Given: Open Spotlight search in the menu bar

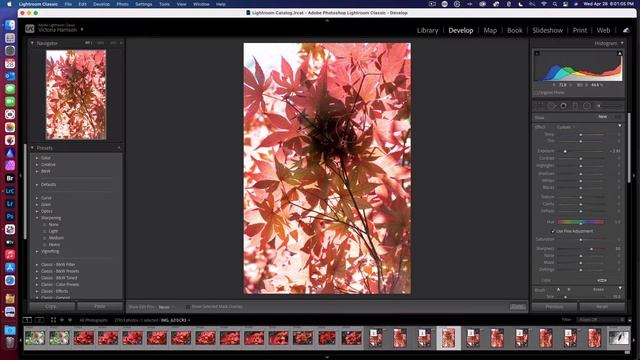Looking at the screenshot, I should click(555, 4).
